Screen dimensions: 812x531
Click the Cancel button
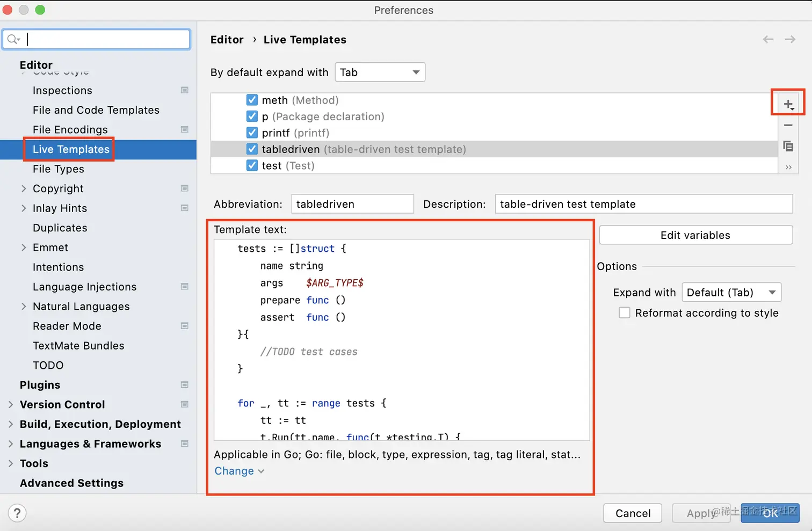click(633, 513)
